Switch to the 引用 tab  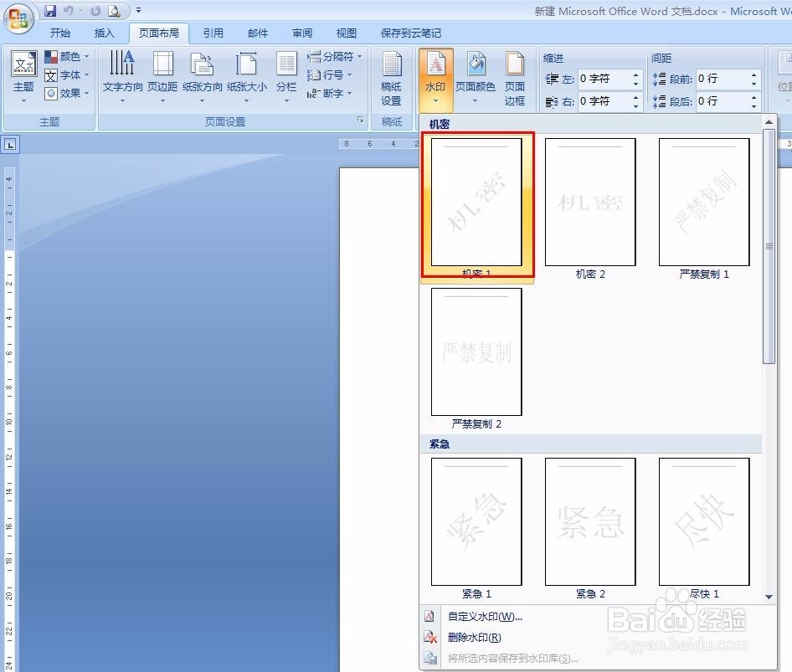point(213,33)
